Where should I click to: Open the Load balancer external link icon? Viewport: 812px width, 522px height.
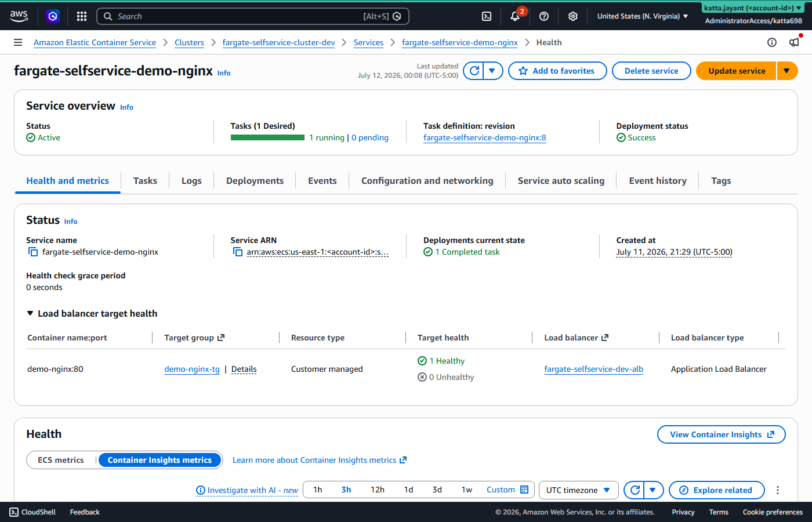coord(605,338)
